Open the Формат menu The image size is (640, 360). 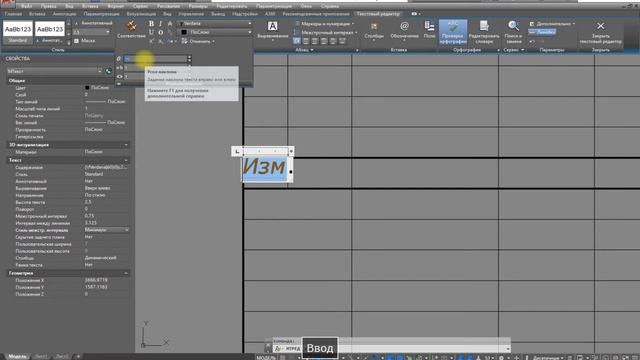click(116, 6)
